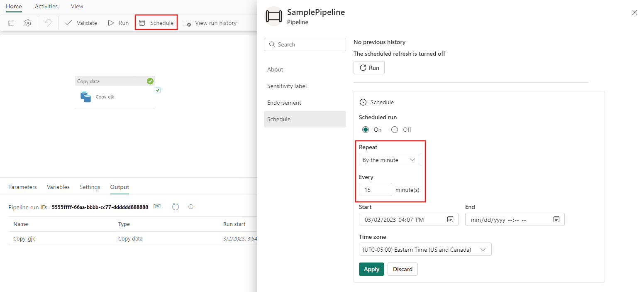Image resolution: width=644 pixels, height=292 pixels.
Task: Click the Name column header
Action: coord(21,224)
